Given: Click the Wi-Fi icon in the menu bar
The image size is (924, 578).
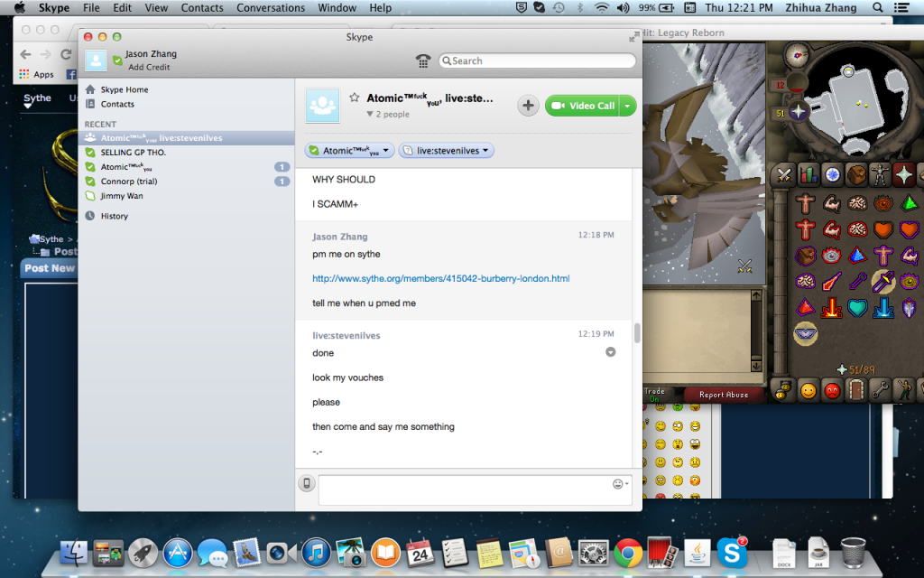Looking at the screenshot, I should click(x=602, y=7).
